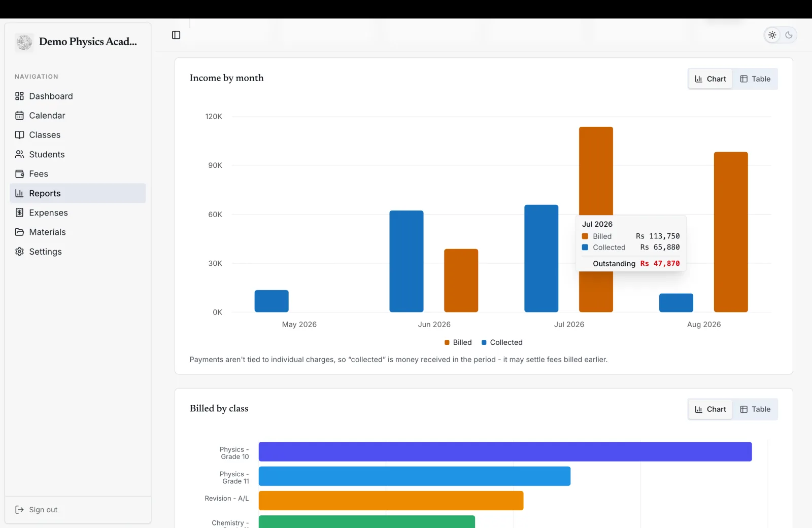The image size is (812, 528).
Task: Toggle the sidebar panel icon
Action: (x=176, y=35)
